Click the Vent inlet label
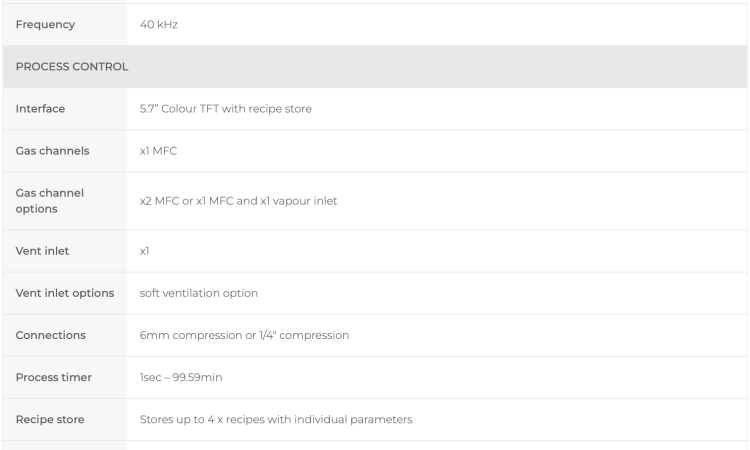The image size is (750, 450). point(42,251)
